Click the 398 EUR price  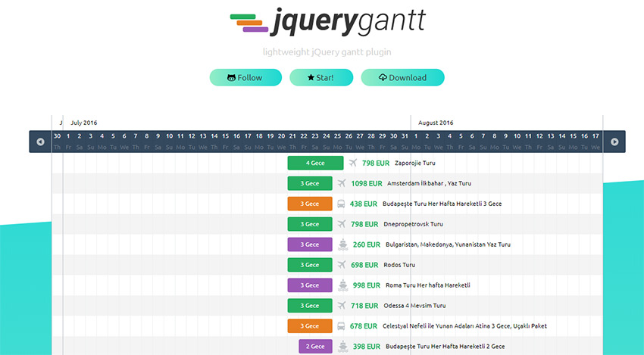coord(367,347)
